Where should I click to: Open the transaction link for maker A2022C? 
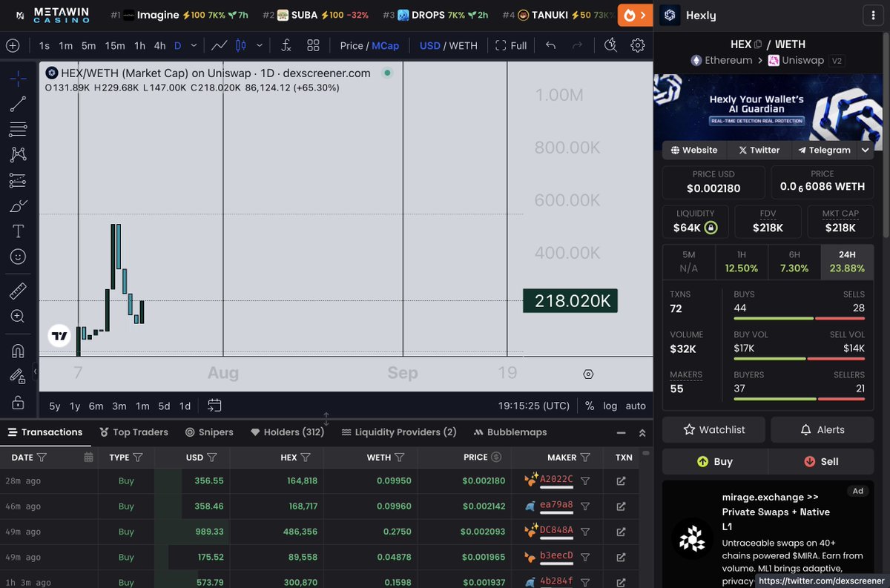621,481
